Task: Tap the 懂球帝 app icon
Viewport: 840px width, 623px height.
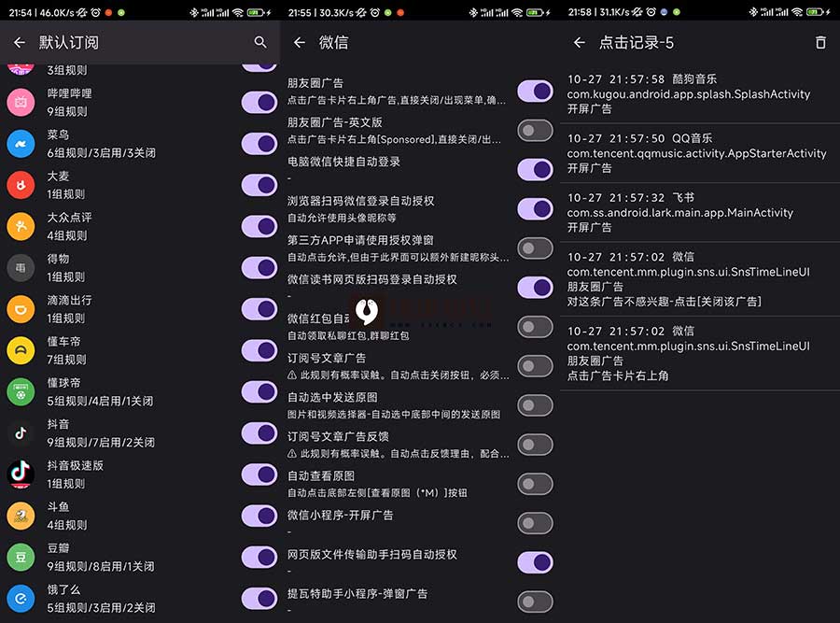Action: click(21, 392)
